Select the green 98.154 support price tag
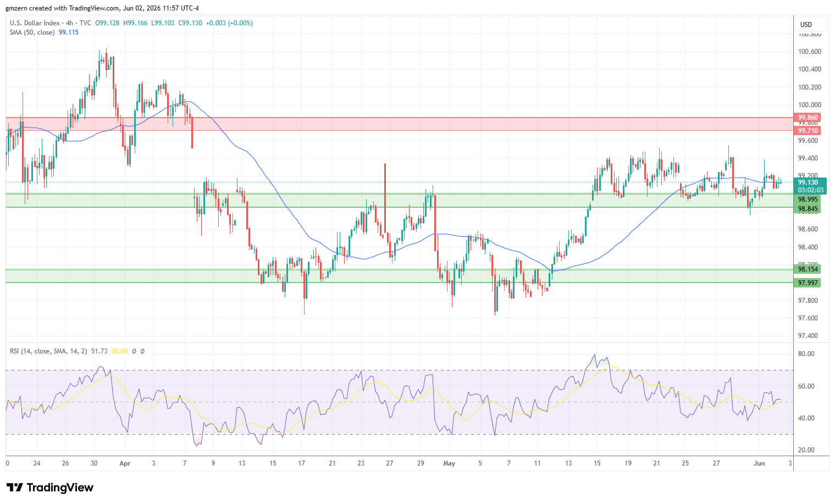 coord(808,269)
